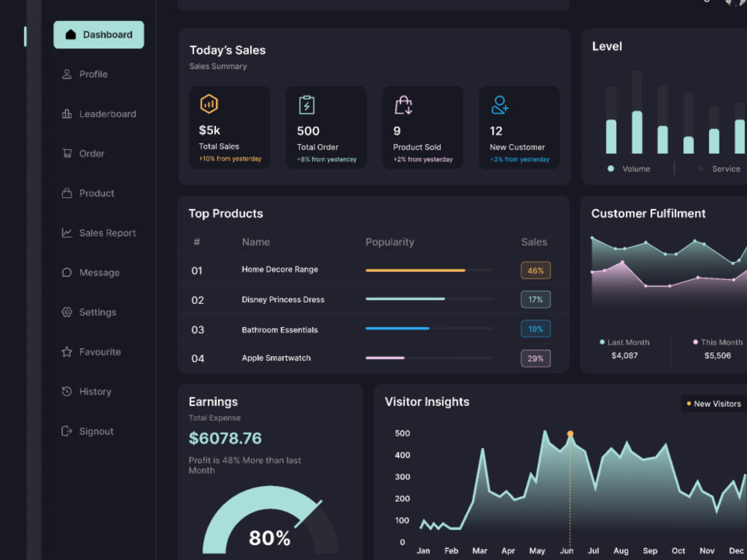Open the Product menu label
The image size is (747, 560).
tap(96, 193)
